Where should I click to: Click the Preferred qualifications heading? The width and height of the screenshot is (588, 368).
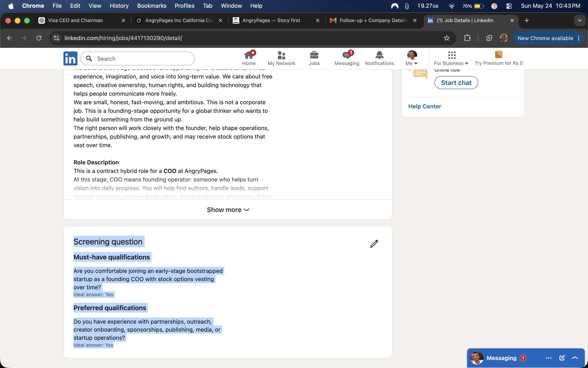point(110,308)
